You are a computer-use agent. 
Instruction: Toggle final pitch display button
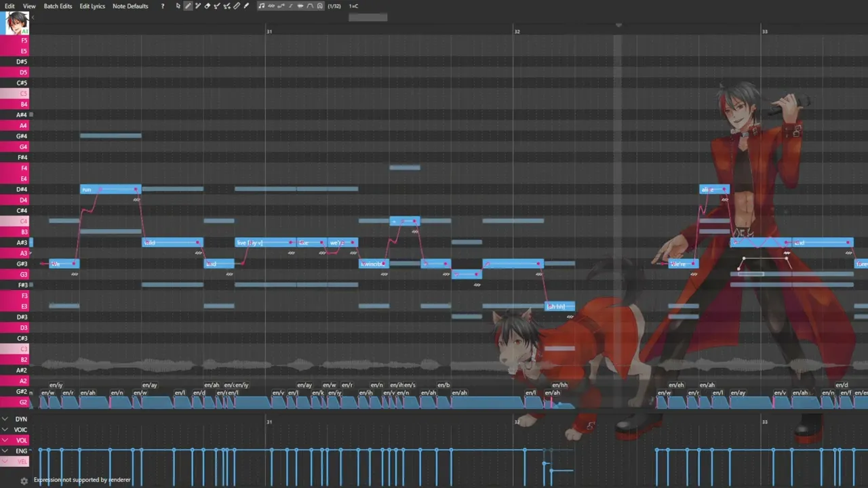coord(291,6)
